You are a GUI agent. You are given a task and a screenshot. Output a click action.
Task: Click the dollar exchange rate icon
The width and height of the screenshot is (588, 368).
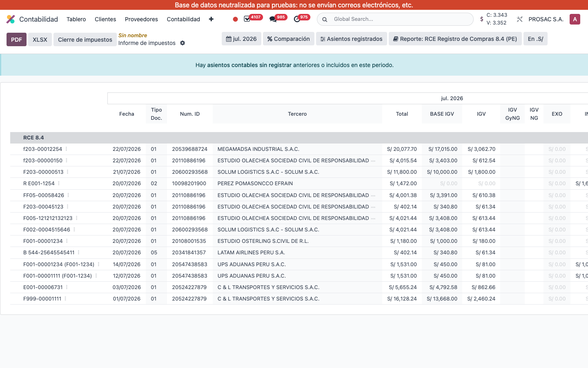(482, 19)
